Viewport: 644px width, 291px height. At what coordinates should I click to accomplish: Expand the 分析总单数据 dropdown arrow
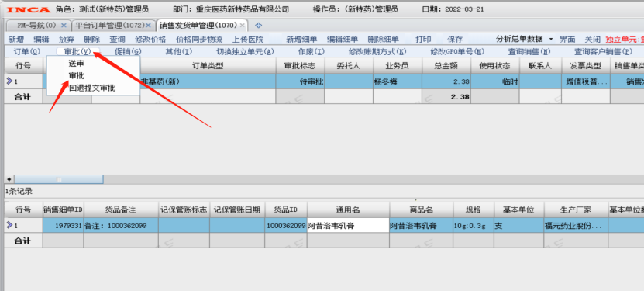pyautogui.click(x=551, y=39)
